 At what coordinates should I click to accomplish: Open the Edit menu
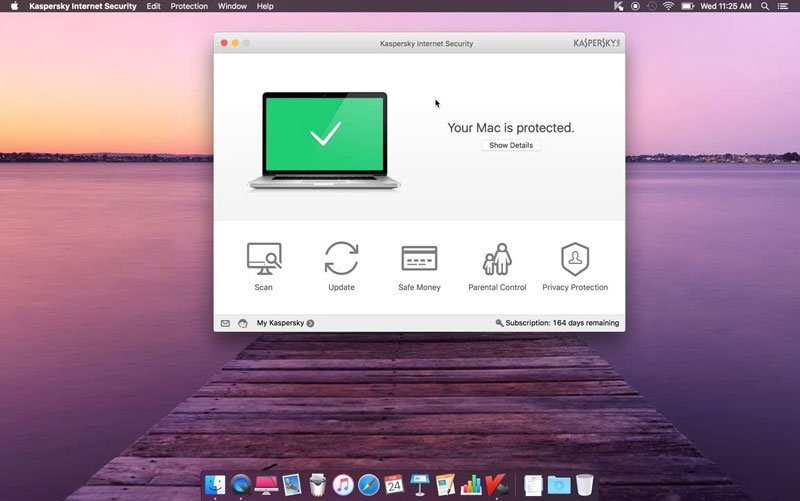(154, 6)
